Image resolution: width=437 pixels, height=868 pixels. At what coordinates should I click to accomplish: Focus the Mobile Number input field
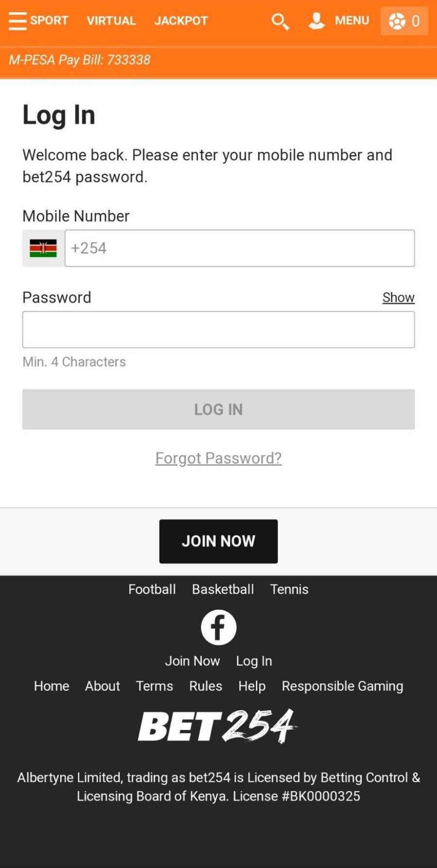[239, 248]
